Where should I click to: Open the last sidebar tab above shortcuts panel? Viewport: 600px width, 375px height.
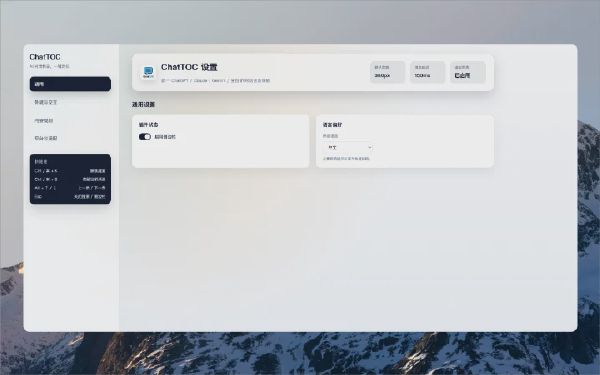[x=70, y=138]
